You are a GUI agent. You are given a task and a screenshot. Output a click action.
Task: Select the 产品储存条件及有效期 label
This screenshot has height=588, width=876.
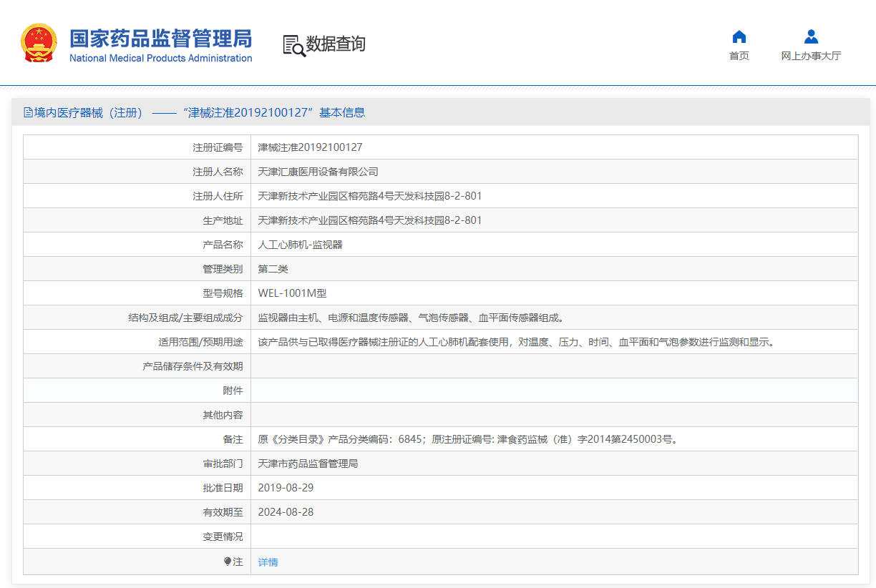pyautogui.click(x=193, y=366)
